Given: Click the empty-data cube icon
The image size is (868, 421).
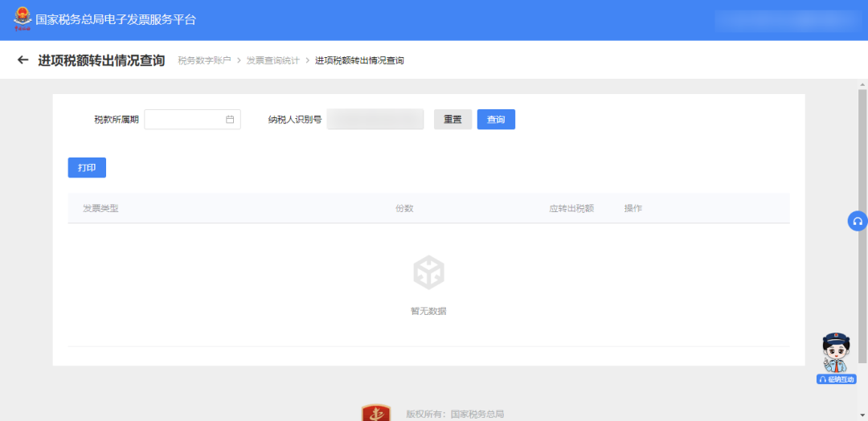Looking at the screenshot, I should pos(428,272).
